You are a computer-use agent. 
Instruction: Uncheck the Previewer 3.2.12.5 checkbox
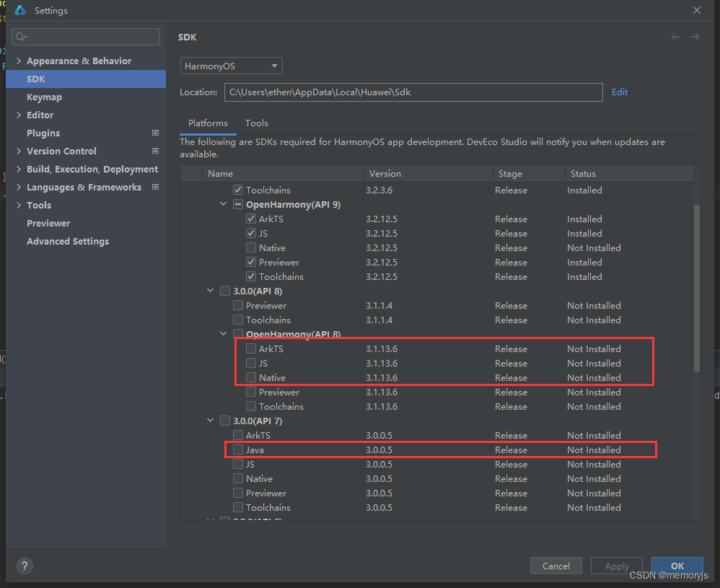pyautogui.click(x=251, y=262)
